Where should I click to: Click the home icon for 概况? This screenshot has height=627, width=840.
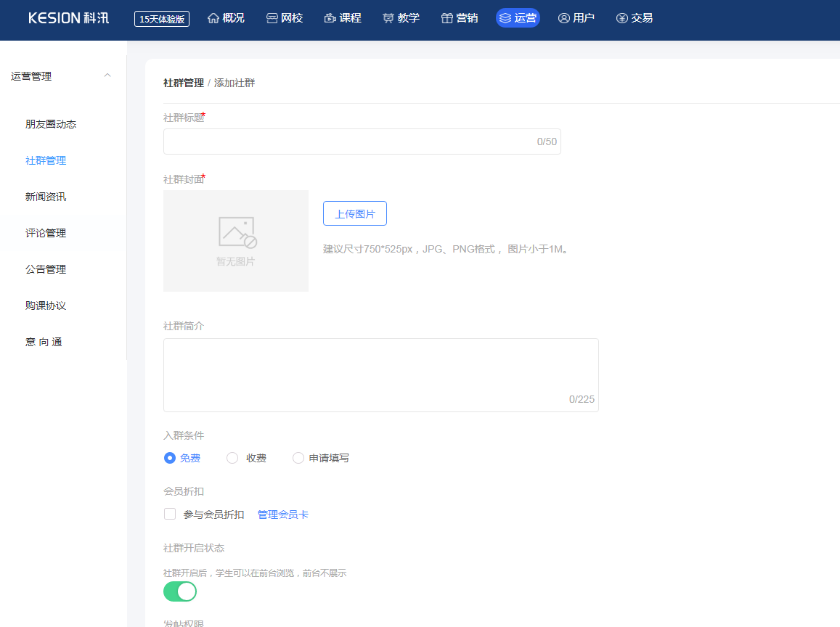click(x=213, y=18)
